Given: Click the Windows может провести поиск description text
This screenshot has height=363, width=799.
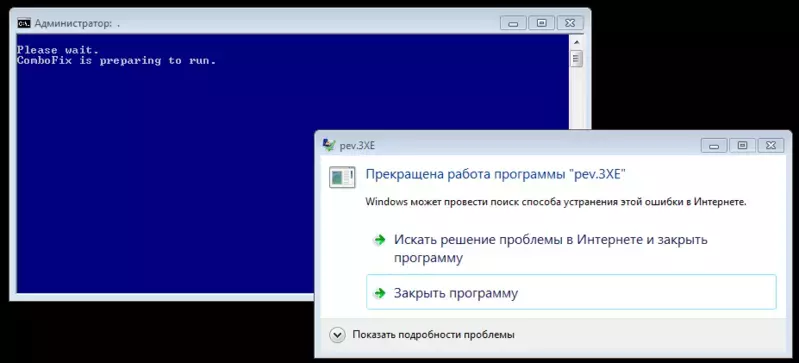Looking at the screenshot, I should pyautogui.click(x=556, y=202).
